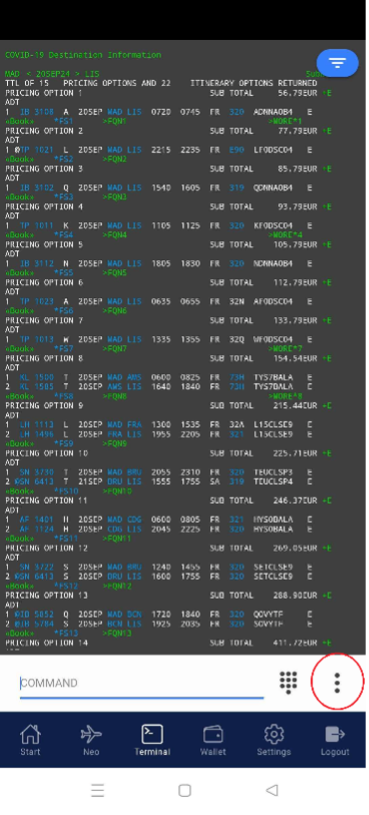Click flight number SN 3722

[x=36, y=567]
